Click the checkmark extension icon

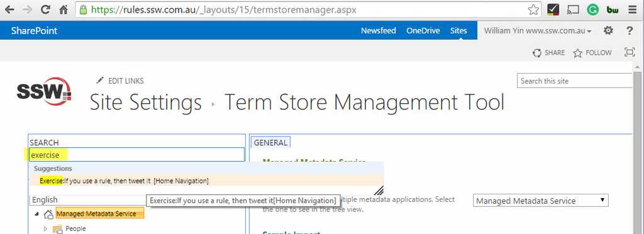click(553, 9)
